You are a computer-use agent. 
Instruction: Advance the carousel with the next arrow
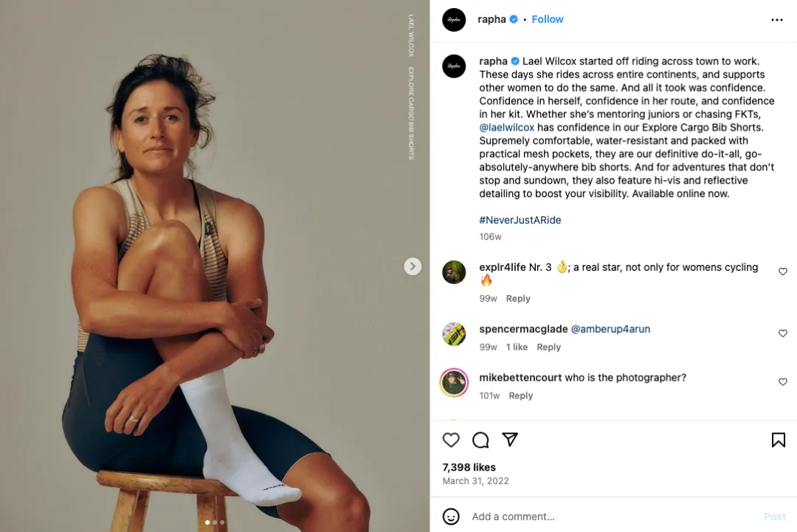pos(413,266)
